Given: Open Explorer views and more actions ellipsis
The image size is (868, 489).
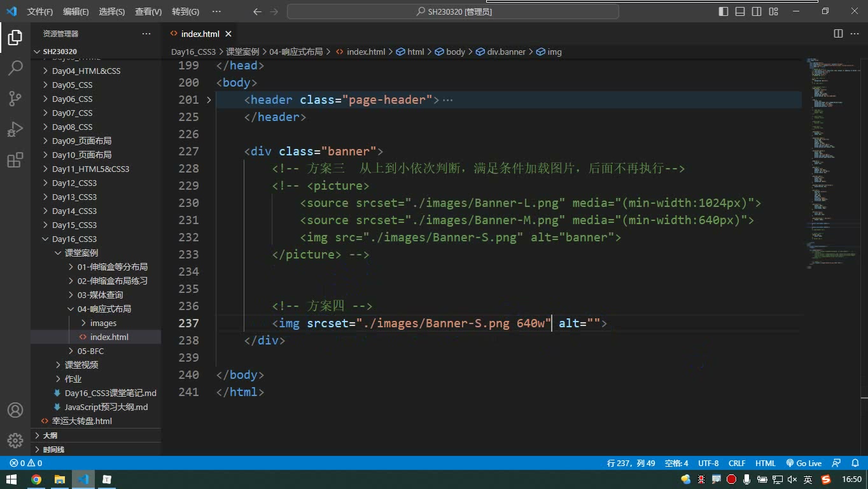Looking at the screenshot, I should click(x=146, y=34).
